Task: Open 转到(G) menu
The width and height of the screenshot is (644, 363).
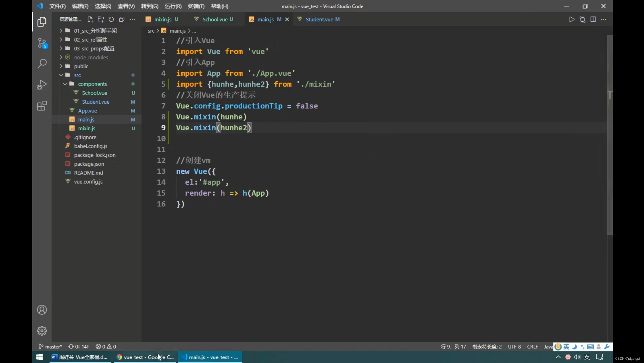Action: (x=150, y=6)
